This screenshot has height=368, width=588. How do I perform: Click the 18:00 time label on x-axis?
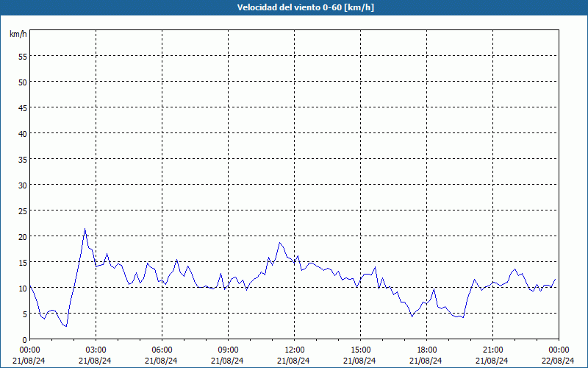coord(427,350)
